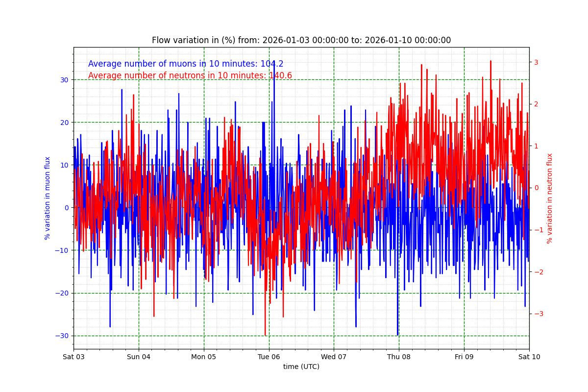Click the red '3' neutron axis tick
This screenshot has height=392, width=588.
pos(536,62)
